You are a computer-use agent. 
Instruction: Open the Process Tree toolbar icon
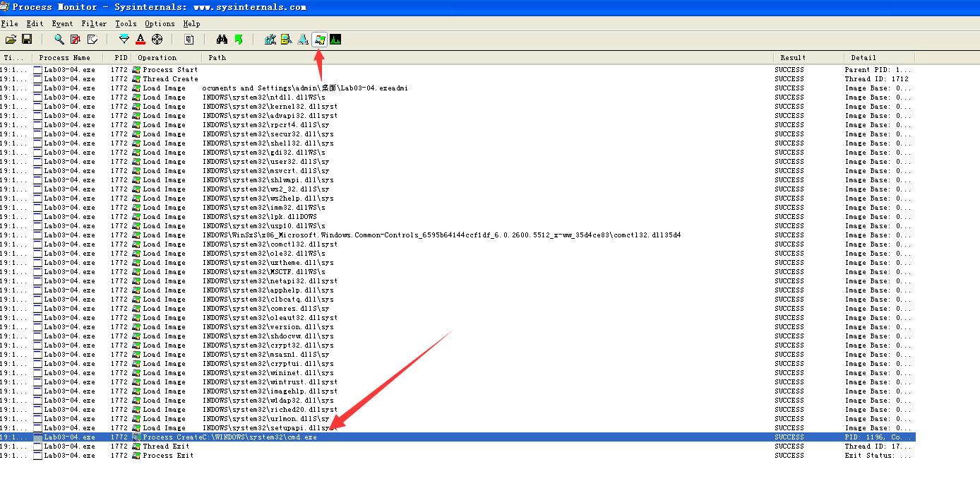189,40
